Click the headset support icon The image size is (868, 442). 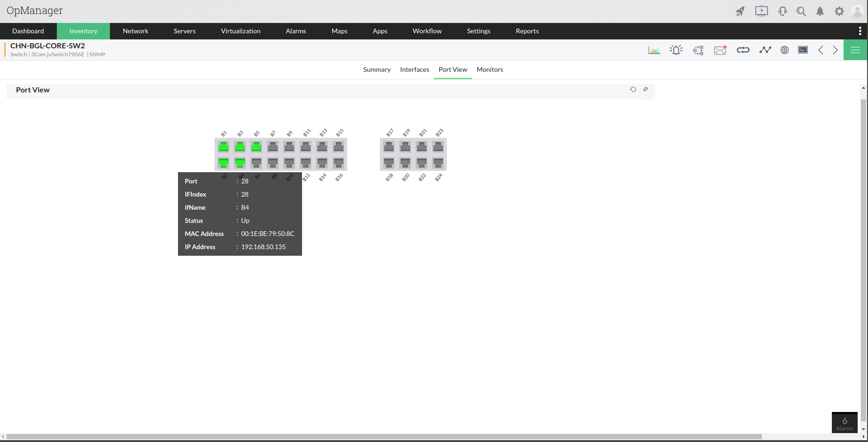783,11
